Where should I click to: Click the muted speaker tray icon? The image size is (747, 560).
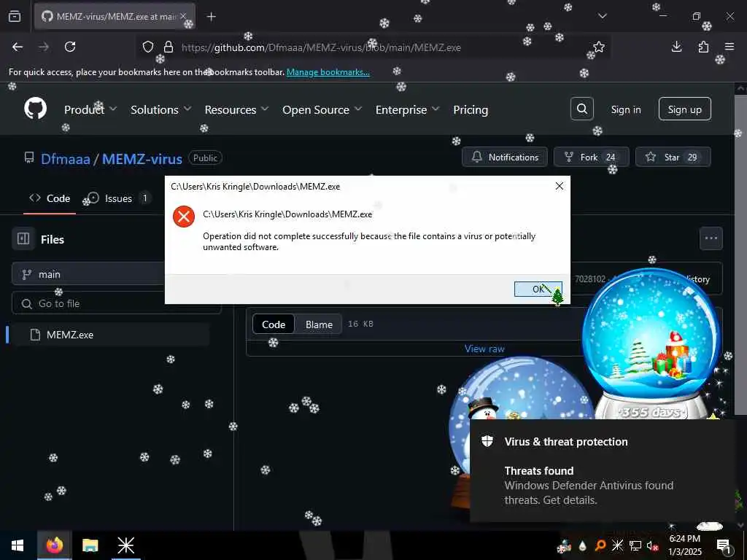pos(652,545)
